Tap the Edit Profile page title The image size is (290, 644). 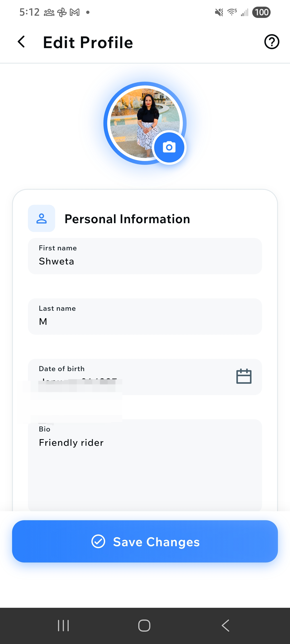pyautogui.click(x=88, y=42)
